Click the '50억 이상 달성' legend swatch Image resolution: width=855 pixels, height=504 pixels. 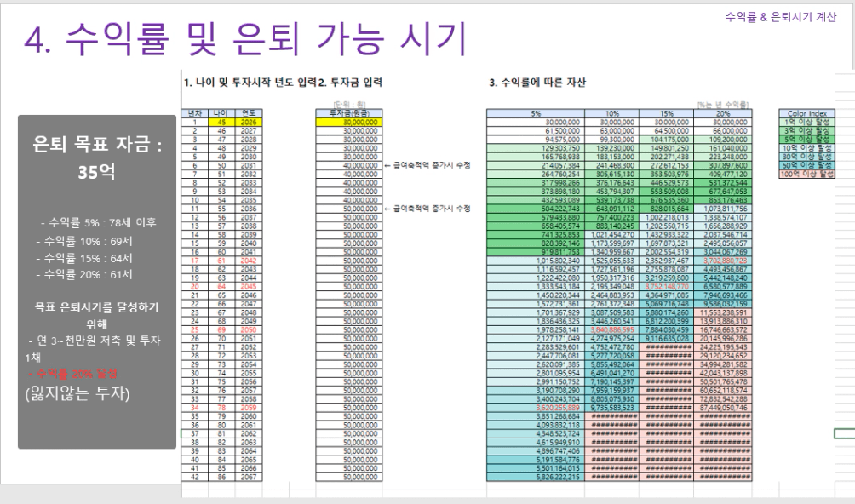pos(807,165)
